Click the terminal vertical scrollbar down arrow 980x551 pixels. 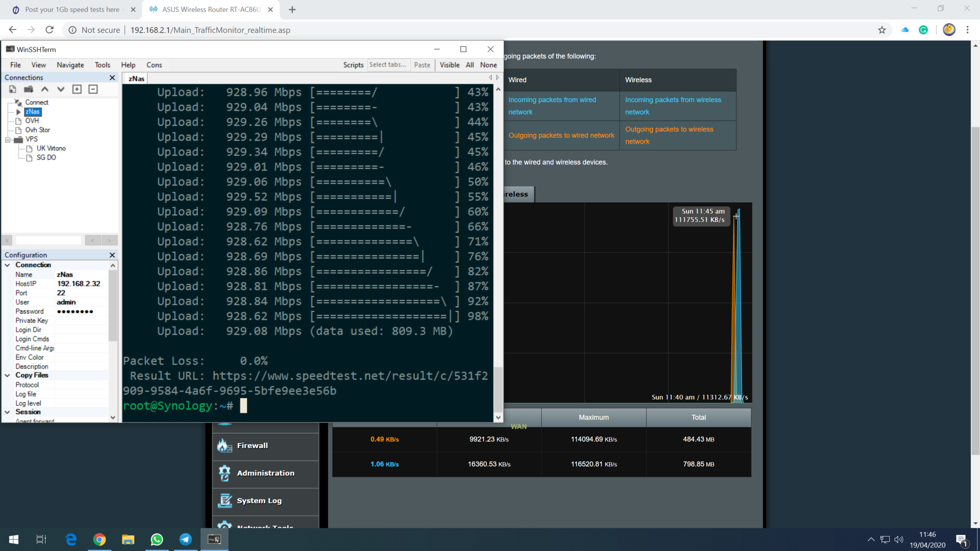tap(498, 418)
